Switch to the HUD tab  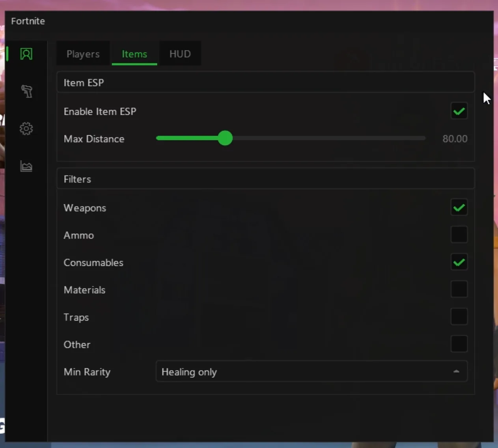tap(180, 54)
